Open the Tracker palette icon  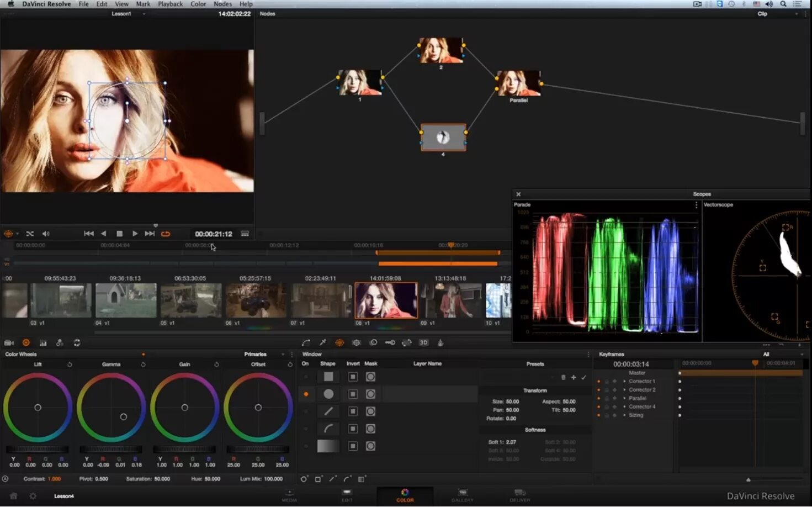[x=357, y=342]
